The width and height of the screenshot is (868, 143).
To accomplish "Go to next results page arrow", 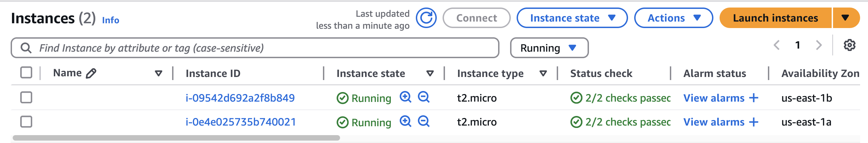I will 819,45.
